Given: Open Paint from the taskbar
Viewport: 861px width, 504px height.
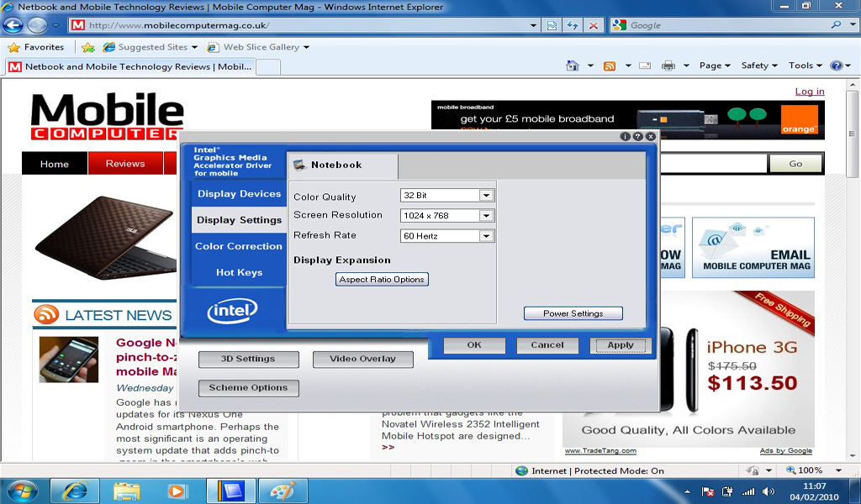Looking at the screenshot, I should (x=283, y=491).
